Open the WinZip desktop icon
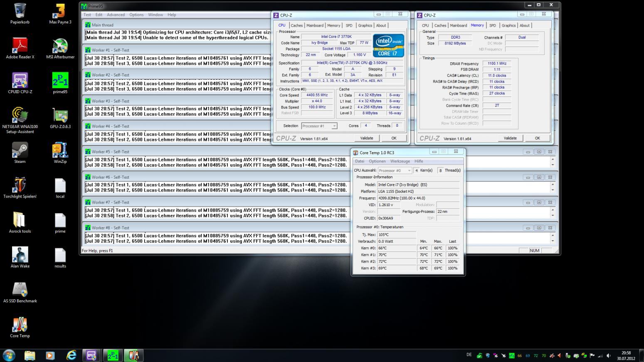The width and height of the screenshot is (644, 362). 60,153
